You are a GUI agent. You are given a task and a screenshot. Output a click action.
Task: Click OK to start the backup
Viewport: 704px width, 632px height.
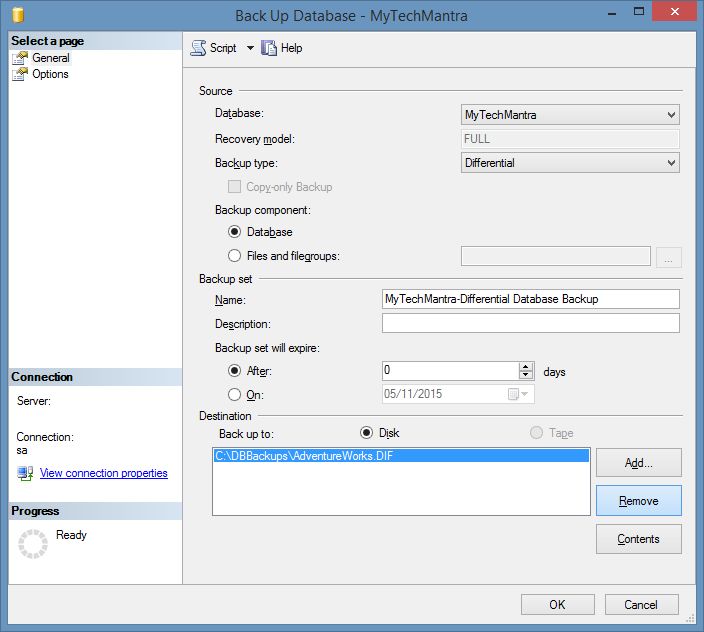click(557, 605)
